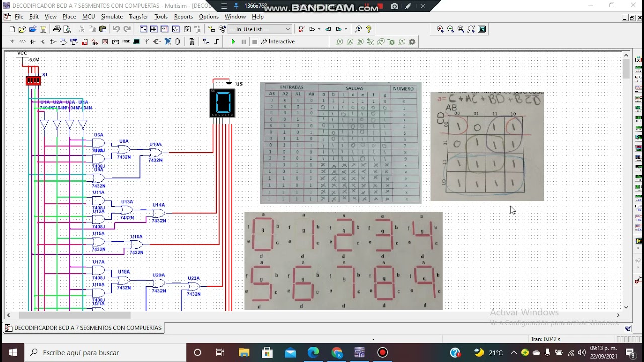Viewport: 644px width, 362px height.
Task: Click the U10A OR gate
Action: coord(156,152)
